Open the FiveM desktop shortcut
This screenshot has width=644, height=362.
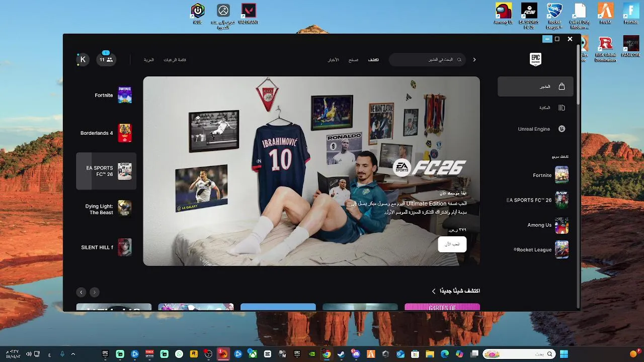tap(605, 15)
